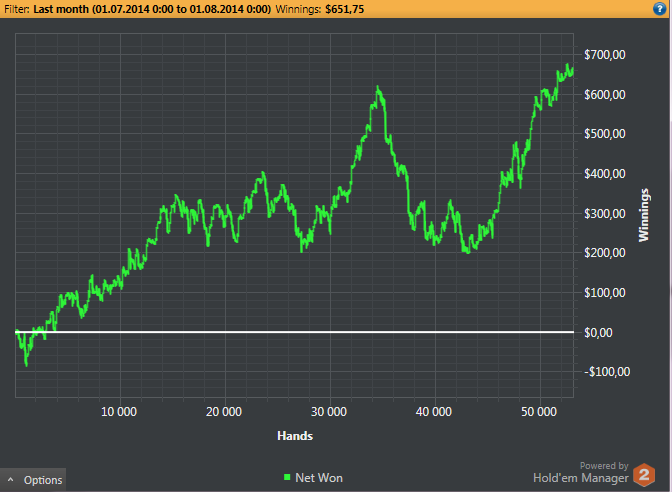Click the Hold'em Manager 2 hexagon logo

(x=644, y=474)
